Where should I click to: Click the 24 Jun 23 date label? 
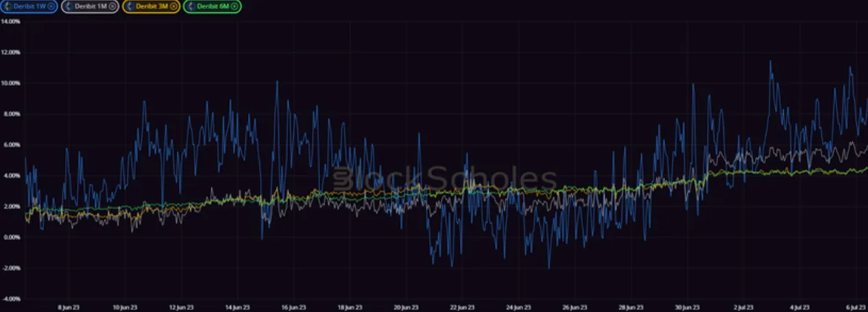[518, 308]
